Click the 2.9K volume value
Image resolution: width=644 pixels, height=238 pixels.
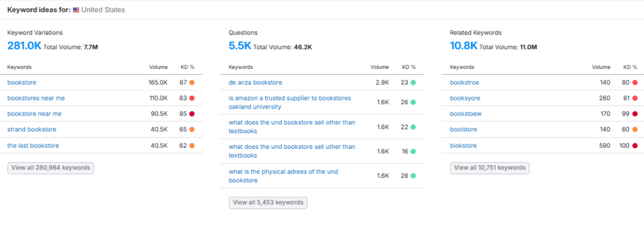click(x=383, y=82)
